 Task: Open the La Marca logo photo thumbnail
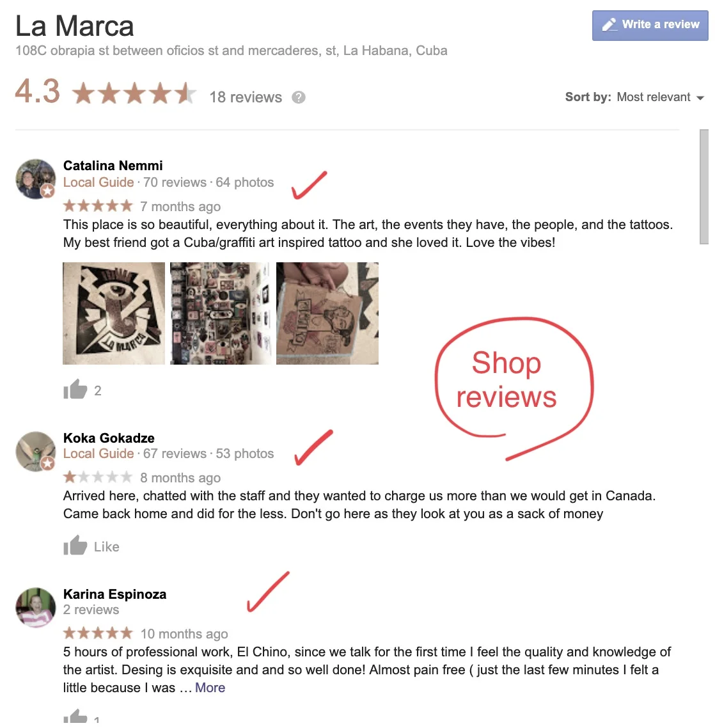pyautogui.click(x=114, y=313)
